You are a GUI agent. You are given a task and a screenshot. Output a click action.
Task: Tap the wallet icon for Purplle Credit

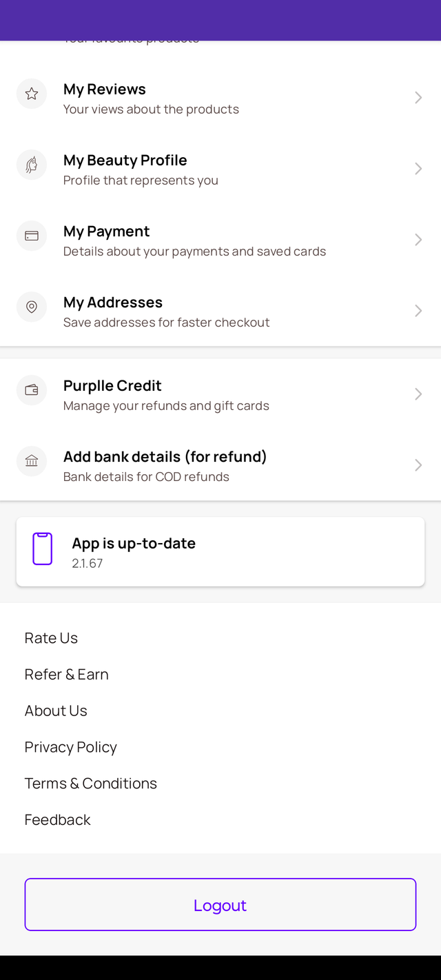tap(32, 390)
